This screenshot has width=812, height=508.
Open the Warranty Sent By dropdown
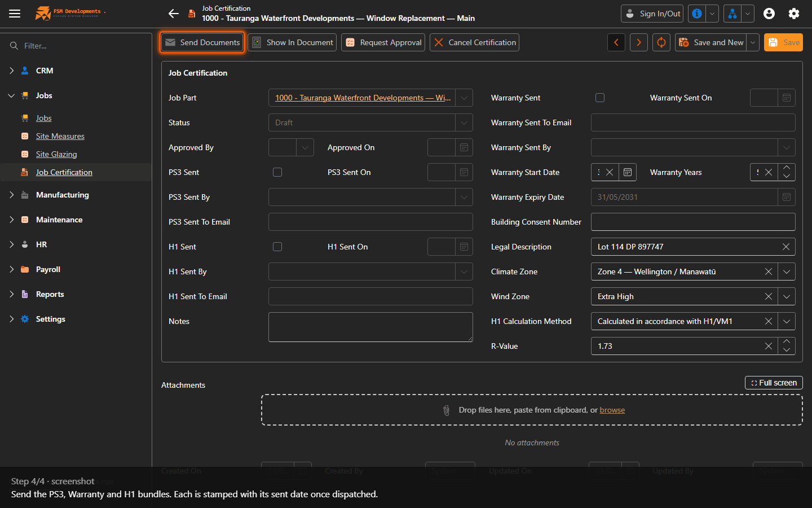coord(787,147)
